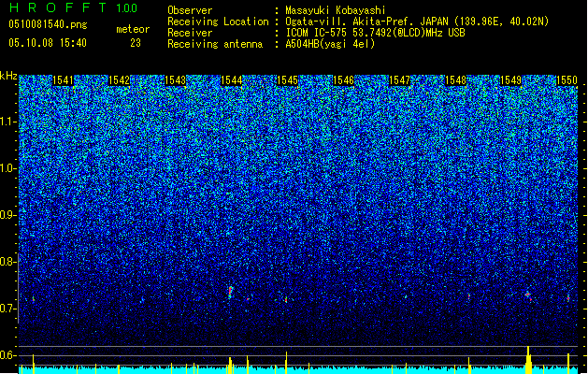Click the file name 0510081540.png

pos(48,24)
